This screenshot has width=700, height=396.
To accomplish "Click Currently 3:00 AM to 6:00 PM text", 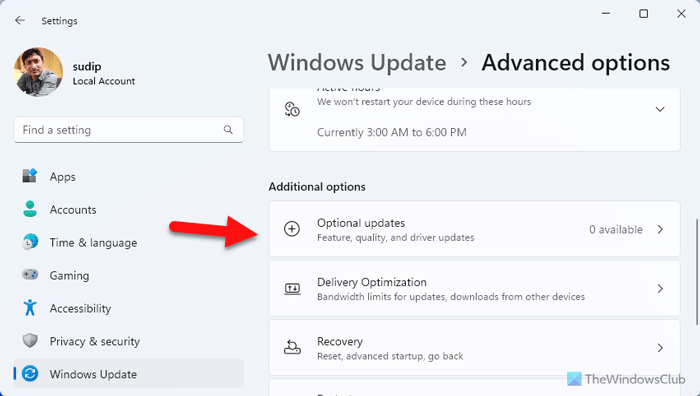I will (x=392, y=133).
